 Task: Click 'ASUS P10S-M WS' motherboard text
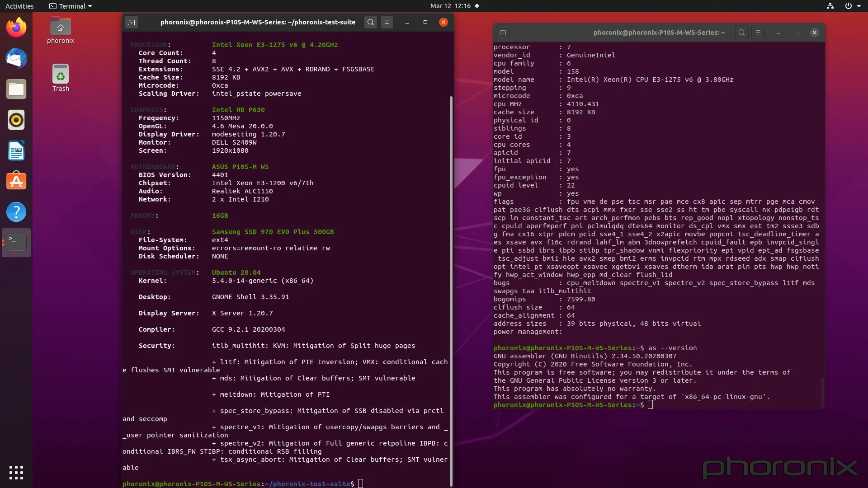coord(240,167)
